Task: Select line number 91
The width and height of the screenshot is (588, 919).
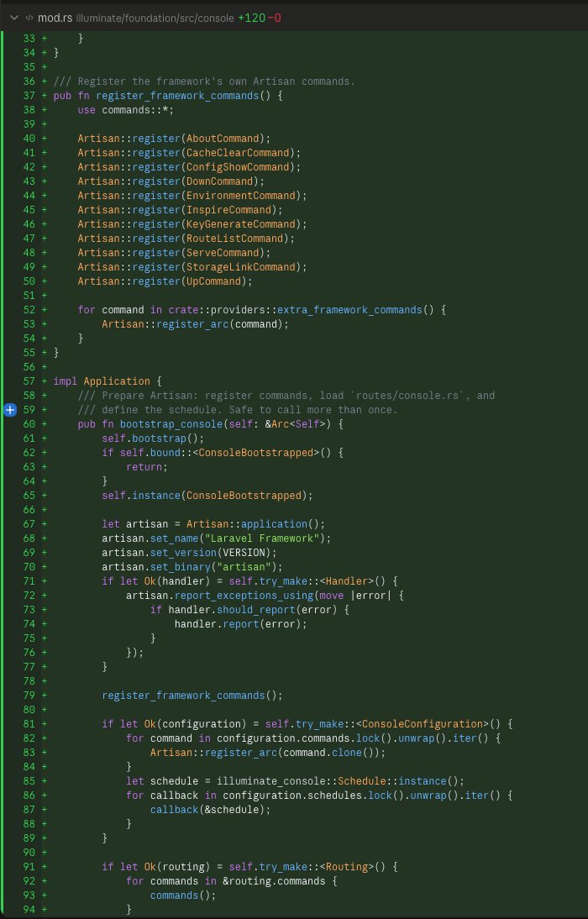Action: [29, 866]
